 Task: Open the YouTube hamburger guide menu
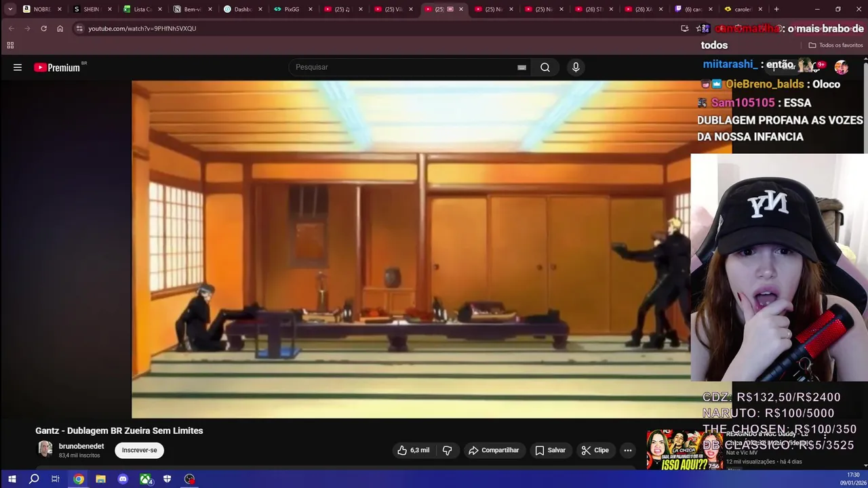click(x=18, y=67)
